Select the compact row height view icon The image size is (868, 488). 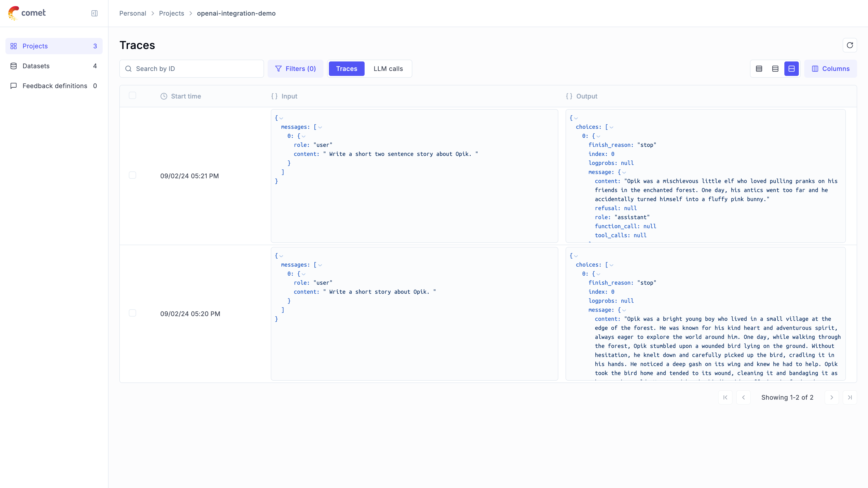(x=759, y=68)
